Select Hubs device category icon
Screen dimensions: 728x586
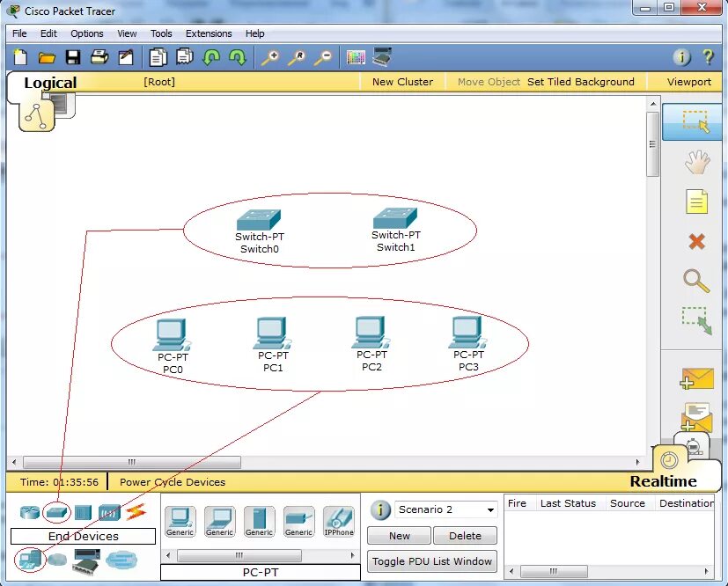[x=83, y=512]
